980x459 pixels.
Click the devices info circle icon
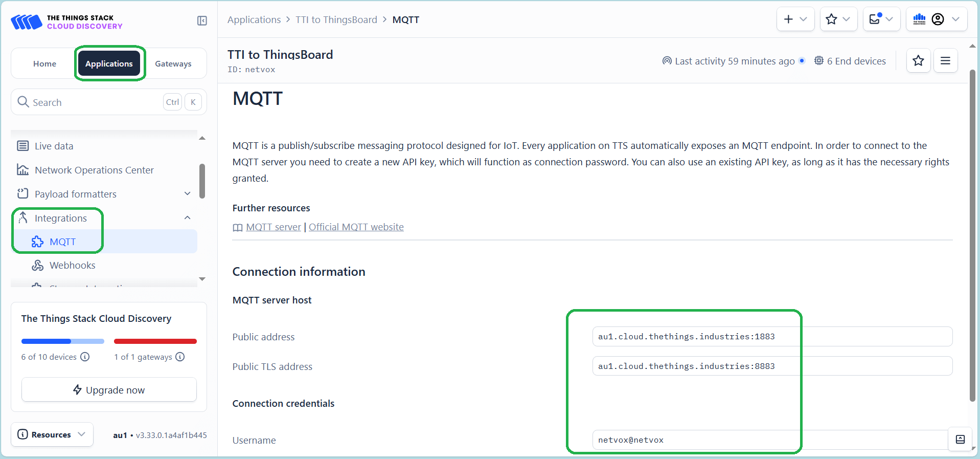[85, 357]
